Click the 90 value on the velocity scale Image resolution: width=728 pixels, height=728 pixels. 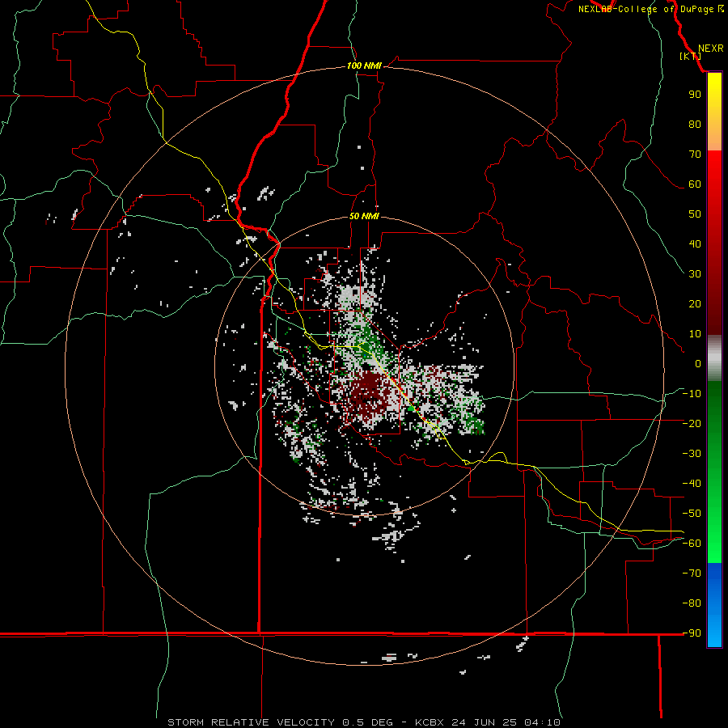click(695, 95)
